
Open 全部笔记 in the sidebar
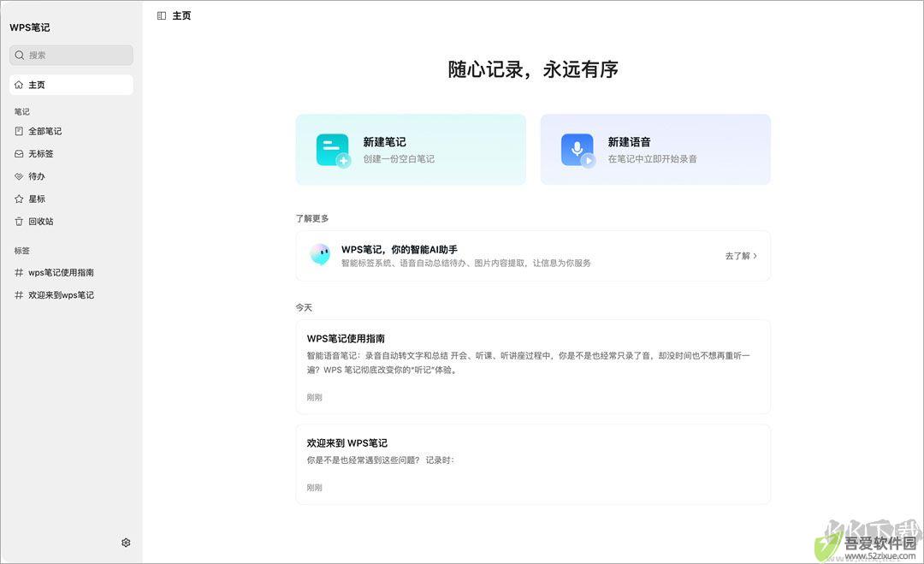(71, 132)
